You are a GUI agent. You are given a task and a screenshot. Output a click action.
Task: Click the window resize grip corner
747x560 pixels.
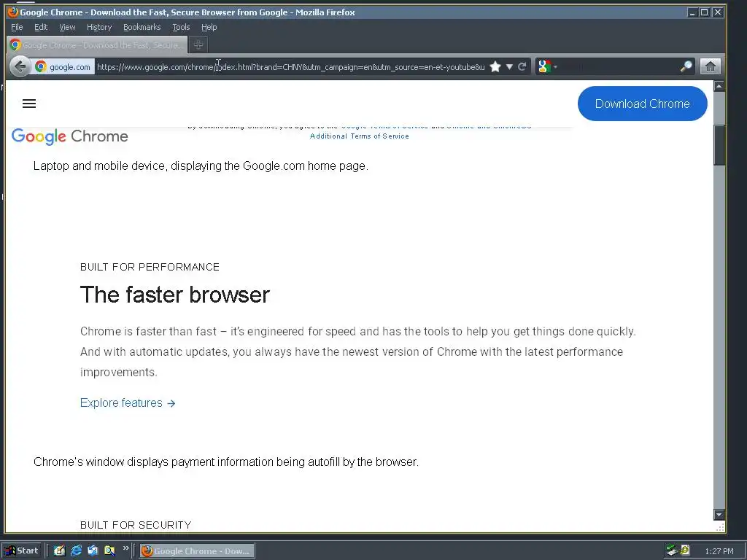tap(720, 527)
